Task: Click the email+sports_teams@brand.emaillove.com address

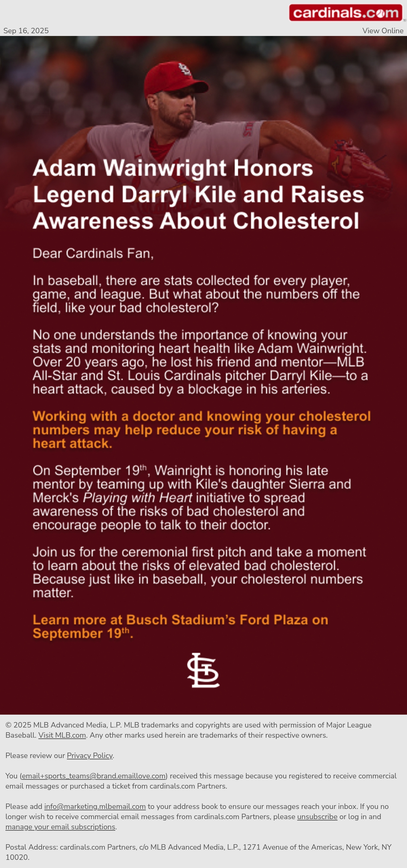Action: (x=94, y=776)
